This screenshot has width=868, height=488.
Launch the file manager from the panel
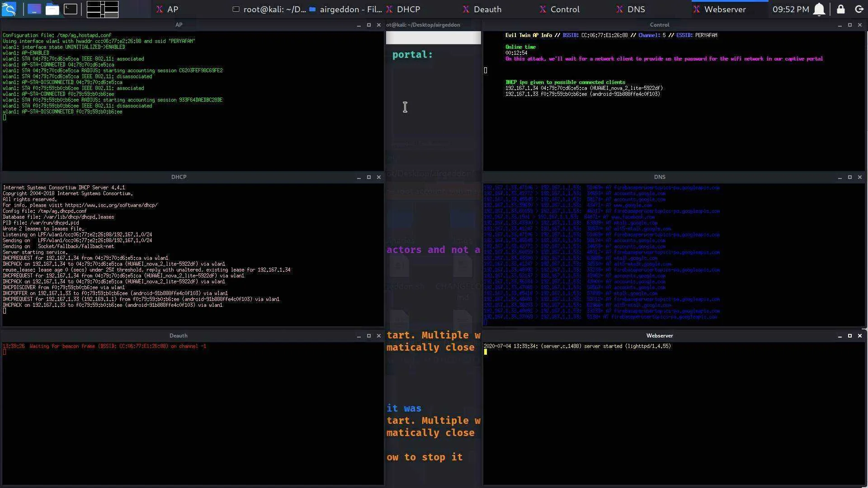52,9
